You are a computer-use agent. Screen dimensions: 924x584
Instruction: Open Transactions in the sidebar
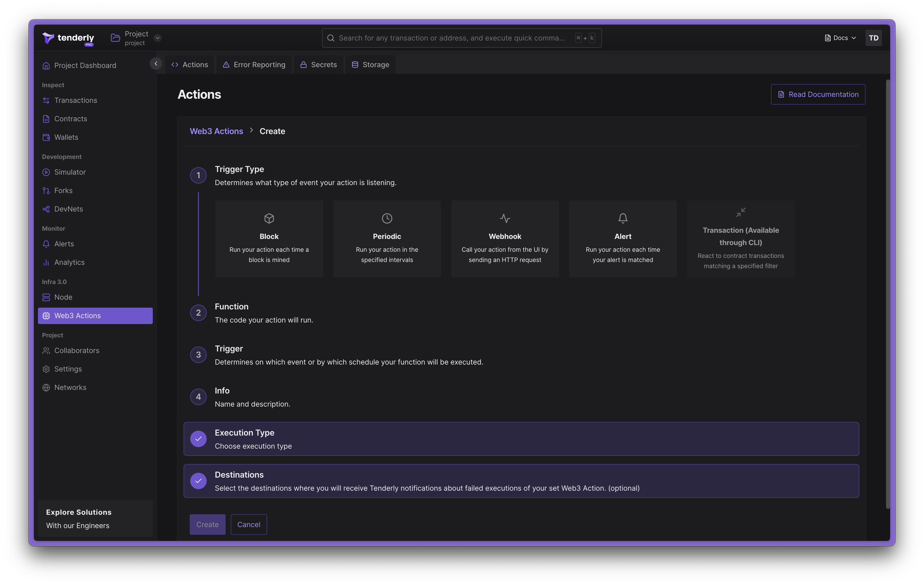coord(95,100)
